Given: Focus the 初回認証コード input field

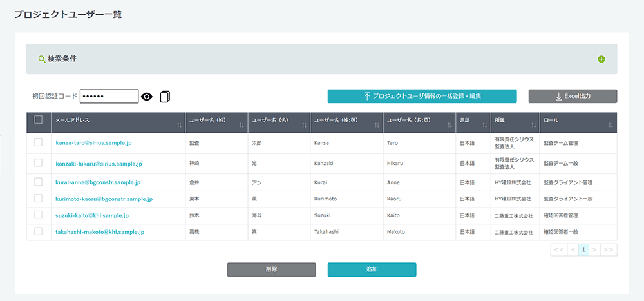Looking at the screenshot, I should 109,97.
